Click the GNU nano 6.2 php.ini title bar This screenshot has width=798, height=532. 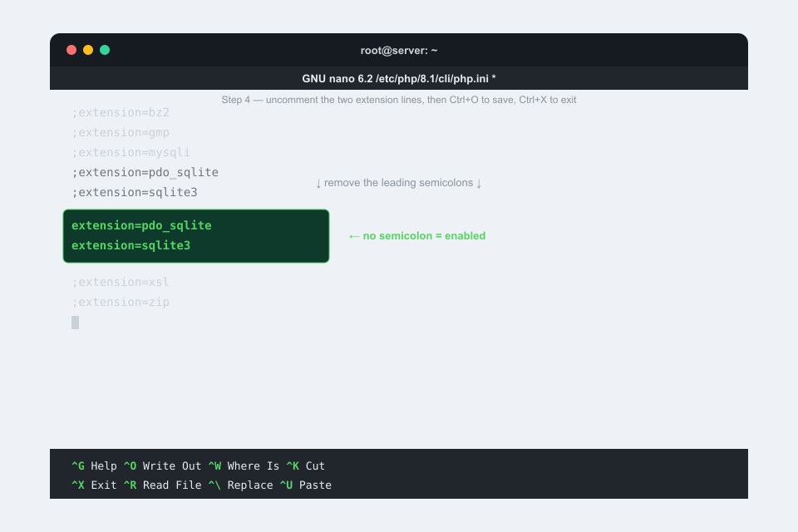(x=399, y=78)
